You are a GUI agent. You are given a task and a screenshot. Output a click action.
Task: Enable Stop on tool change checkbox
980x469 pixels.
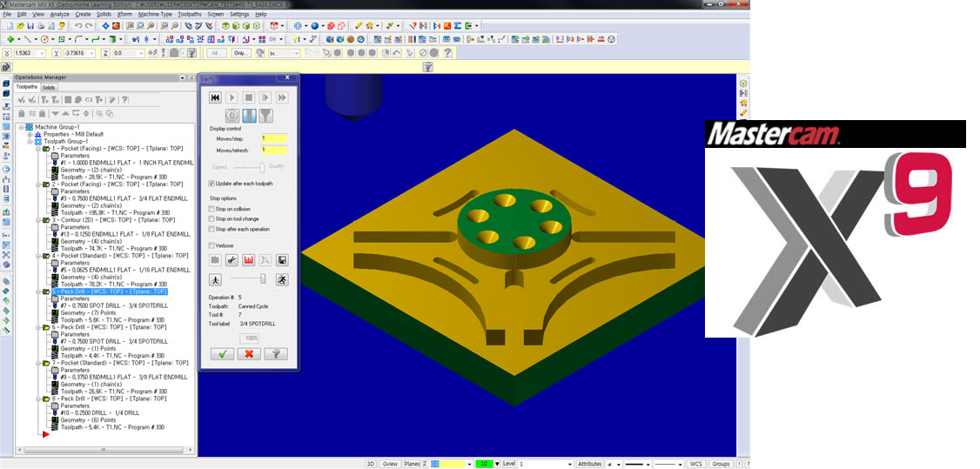pos(211,219)
